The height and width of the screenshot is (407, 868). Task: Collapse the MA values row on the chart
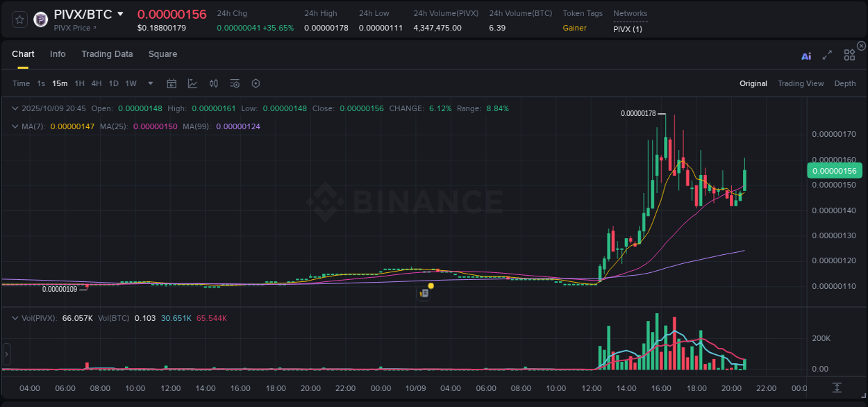(x=14, y=126)
